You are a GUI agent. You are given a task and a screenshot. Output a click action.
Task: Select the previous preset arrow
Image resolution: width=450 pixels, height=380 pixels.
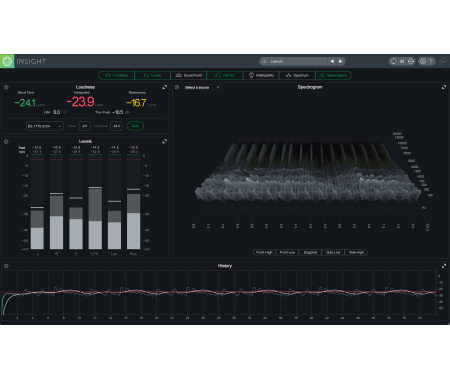(x=332, y=61)
